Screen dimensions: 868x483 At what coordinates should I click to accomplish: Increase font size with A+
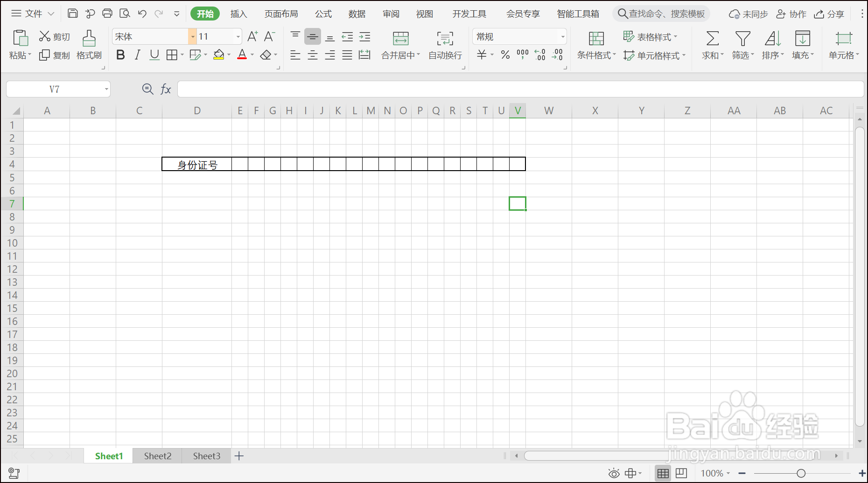pyautogui.click(x=252, y=36)
